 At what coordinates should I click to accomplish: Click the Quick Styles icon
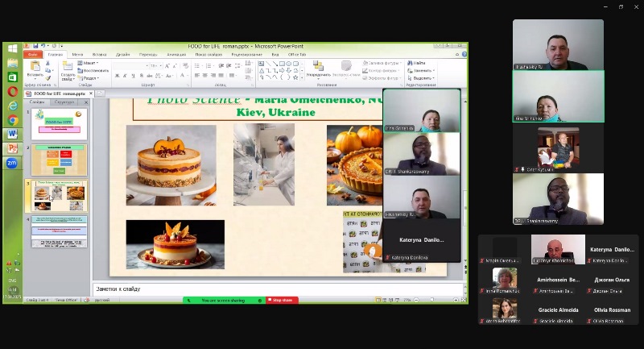[x=346, y=66]
